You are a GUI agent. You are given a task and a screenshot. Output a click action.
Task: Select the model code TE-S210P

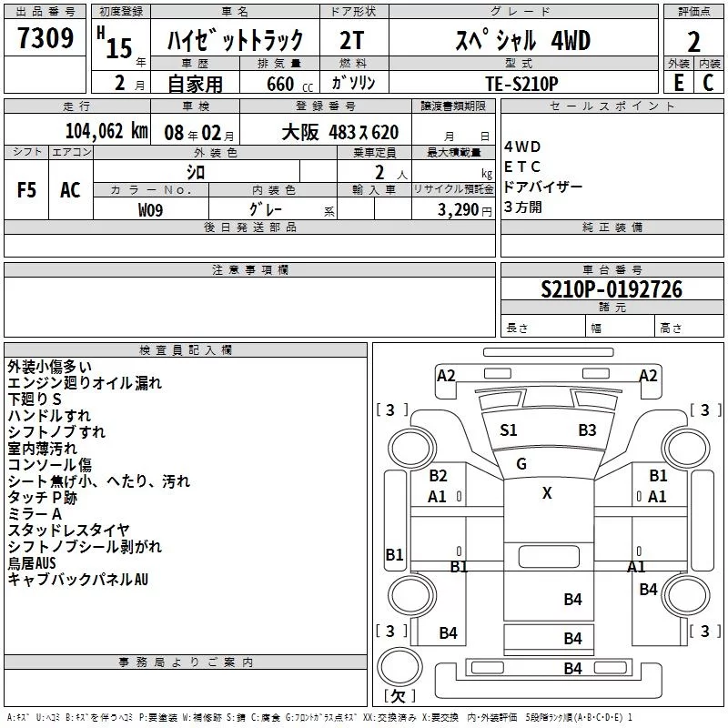tap(521, 84)
